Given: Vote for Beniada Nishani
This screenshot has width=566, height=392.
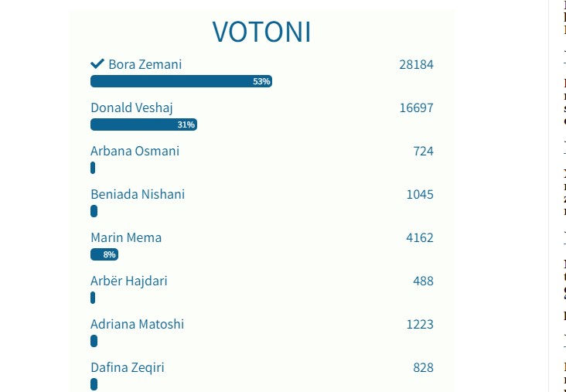Looking at the screenshot, I should [x=138, y=194].
